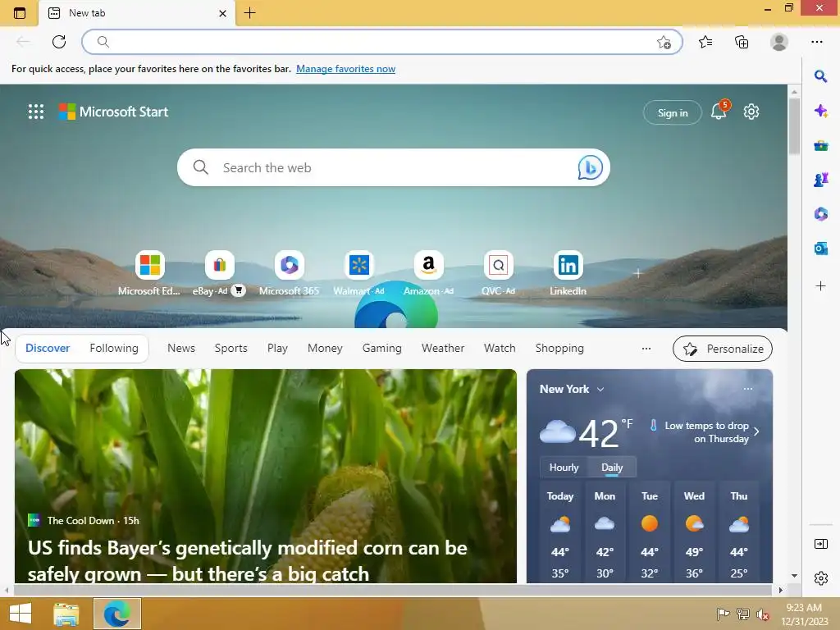This screenshot has width=840, height=630.
Task: Open the Copilot sparkle sidebar icon
Action: pos(820,111)
